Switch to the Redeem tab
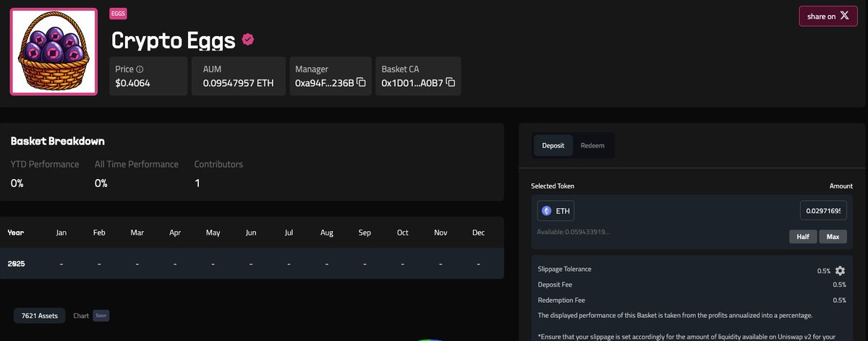The width and height of the screenshot is (868, 341). pyautogui.click(x=592, y=145)
